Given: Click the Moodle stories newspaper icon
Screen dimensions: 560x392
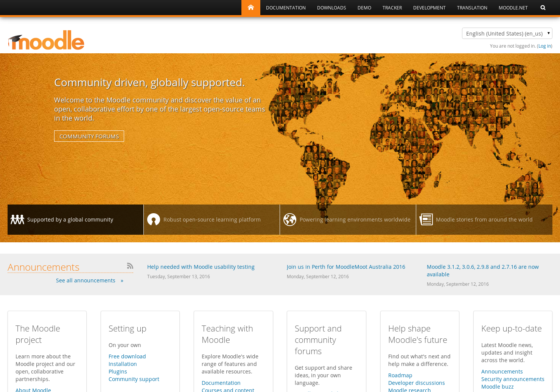Looking at the screenshot, I should click(x=426, y=219).
